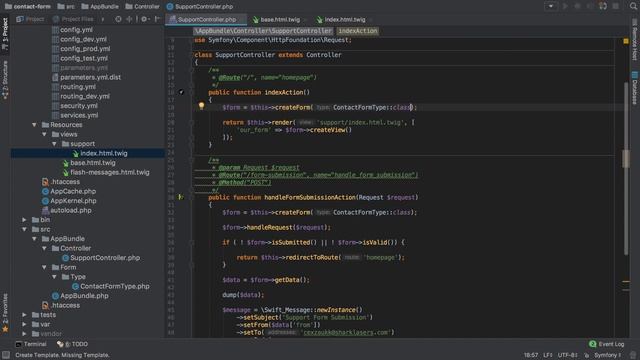Click the SupportController.php icon in breadcrumb bar

tap(170, 7)
